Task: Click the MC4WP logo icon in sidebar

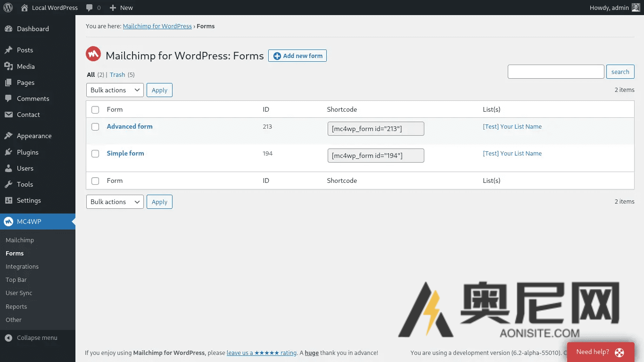Action: point(8,222)
